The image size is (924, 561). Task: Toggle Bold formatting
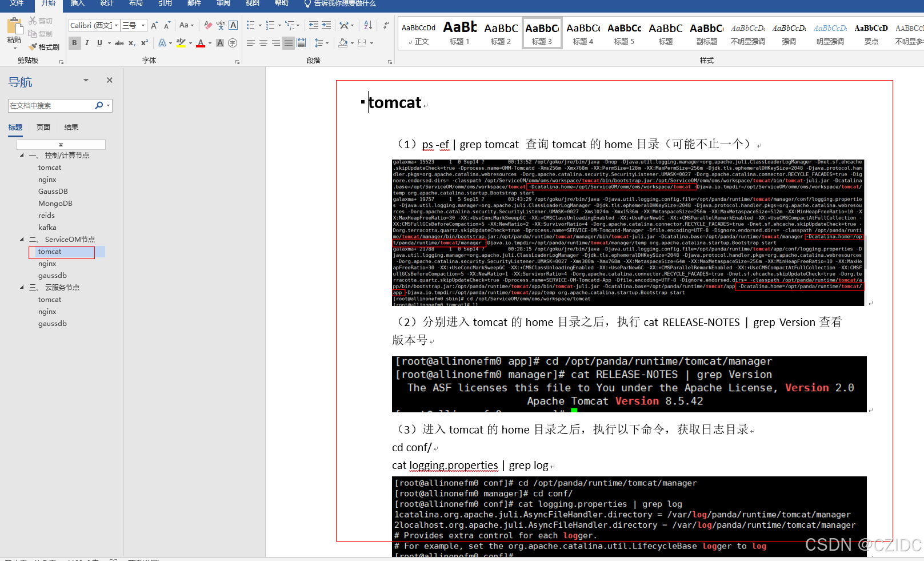(74, 43)
